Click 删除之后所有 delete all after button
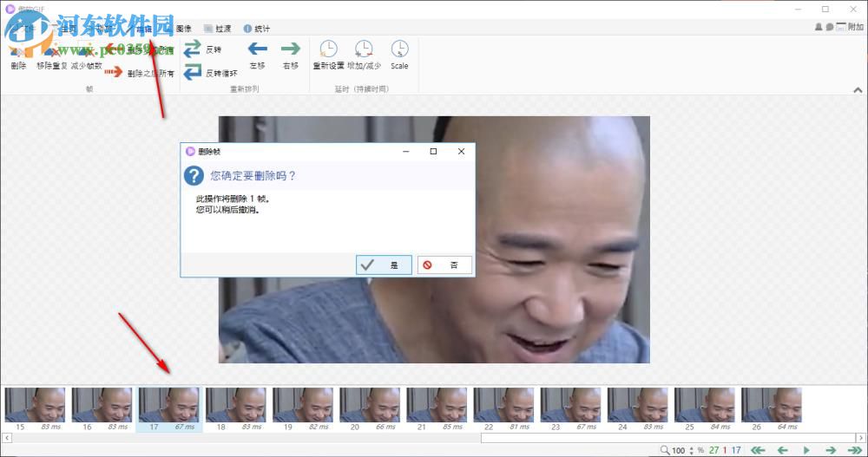The width and height of the screenshot is (868, 457). pyautogui.click(x=140, y=73)
